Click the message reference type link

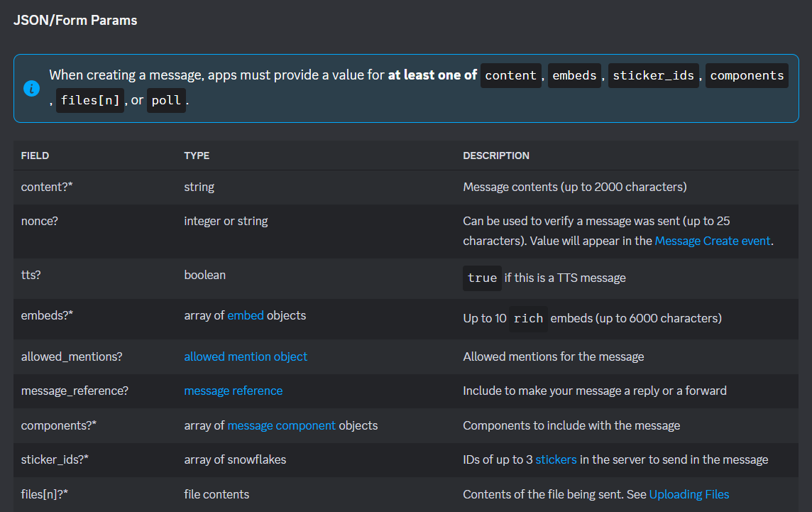233,391
